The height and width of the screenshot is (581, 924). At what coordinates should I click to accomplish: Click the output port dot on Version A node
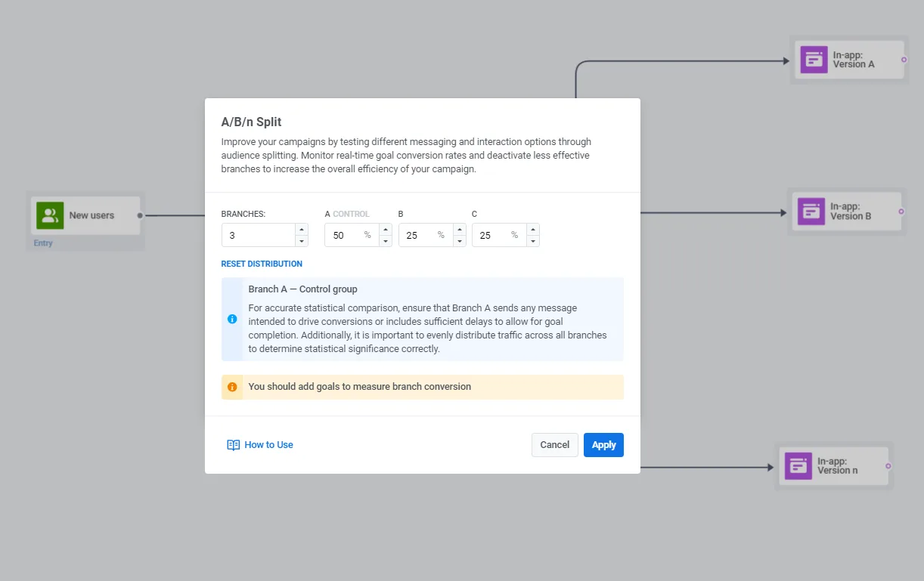[x=905, y=60]
